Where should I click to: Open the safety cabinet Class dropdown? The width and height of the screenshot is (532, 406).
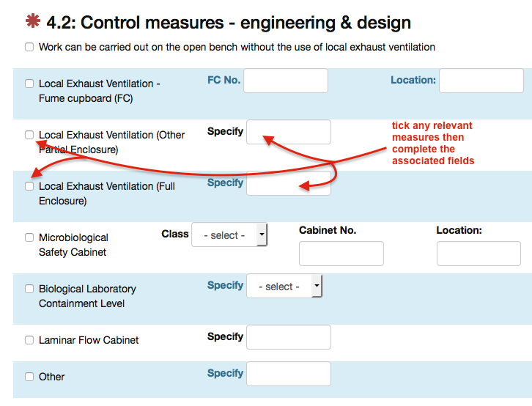point(229,235)
